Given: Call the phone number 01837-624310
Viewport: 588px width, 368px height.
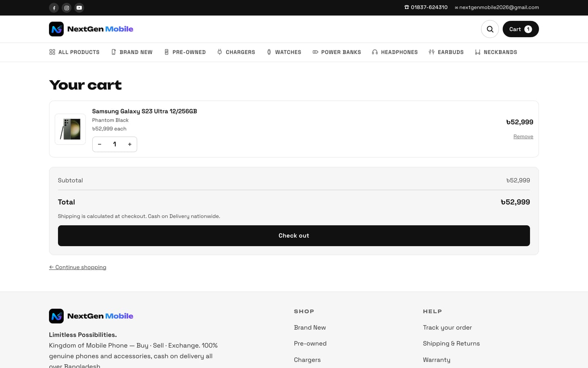Looking at the screenshot, I should 426,7.
